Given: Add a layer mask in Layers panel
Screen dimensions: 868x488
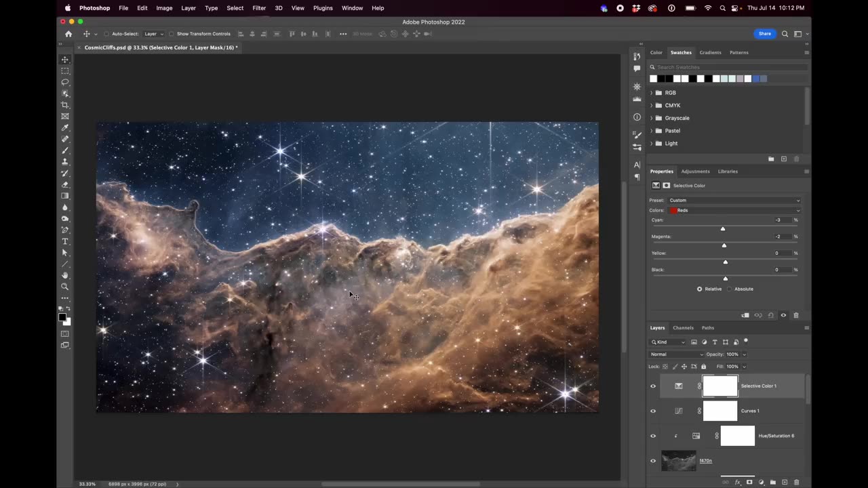Looking at the screenshot, I should point(749,482).
